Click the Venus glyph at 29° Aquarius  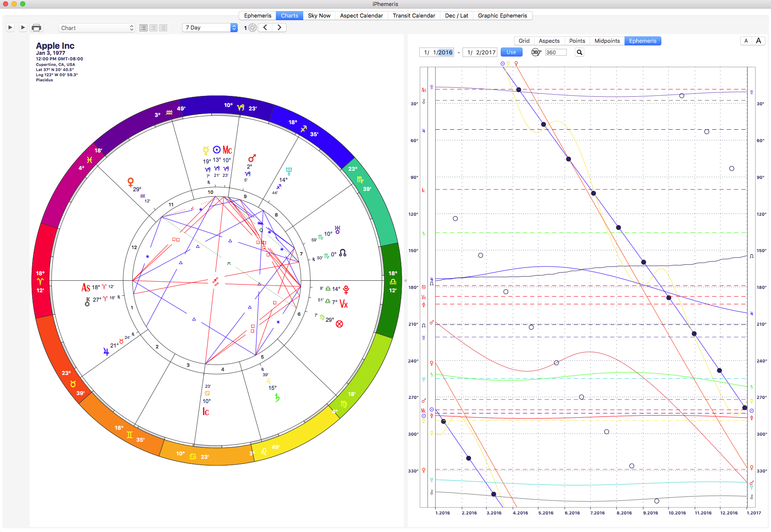(x=131, y=182)
